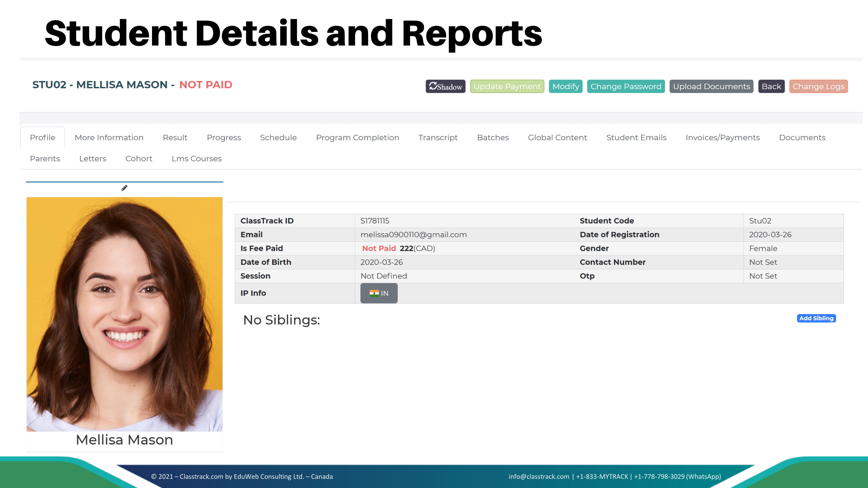
Task: Open the Result tab
Action: click(175, 137)
